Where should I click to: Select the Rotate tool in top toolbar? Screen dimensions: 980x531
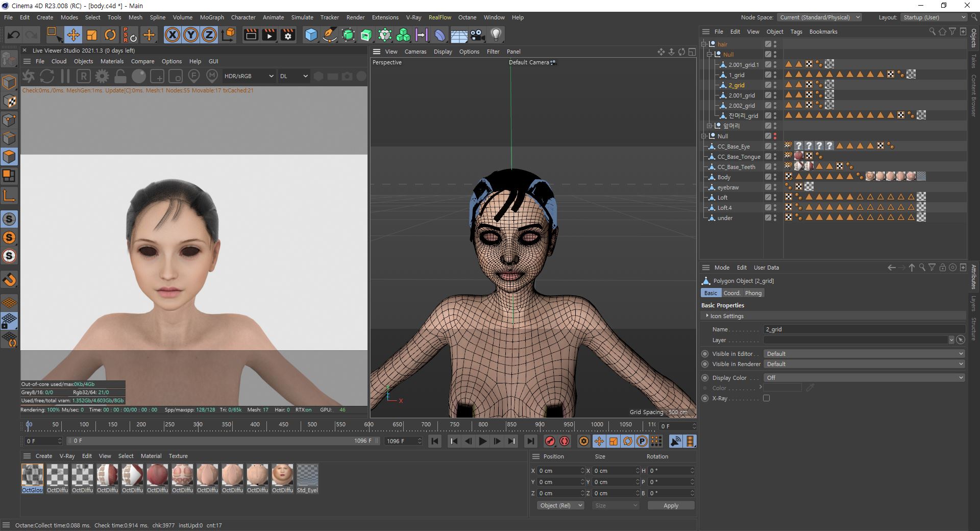[x=110, y=35]
